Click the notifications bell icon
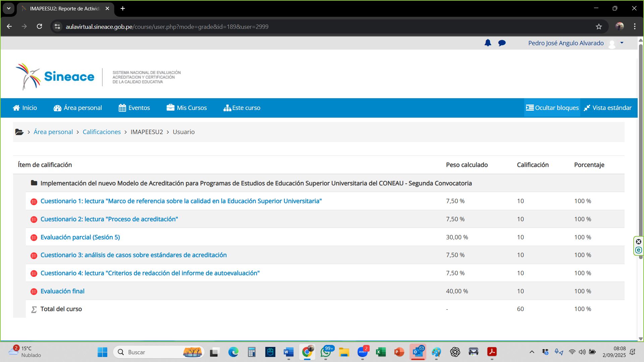 point(488,43)
